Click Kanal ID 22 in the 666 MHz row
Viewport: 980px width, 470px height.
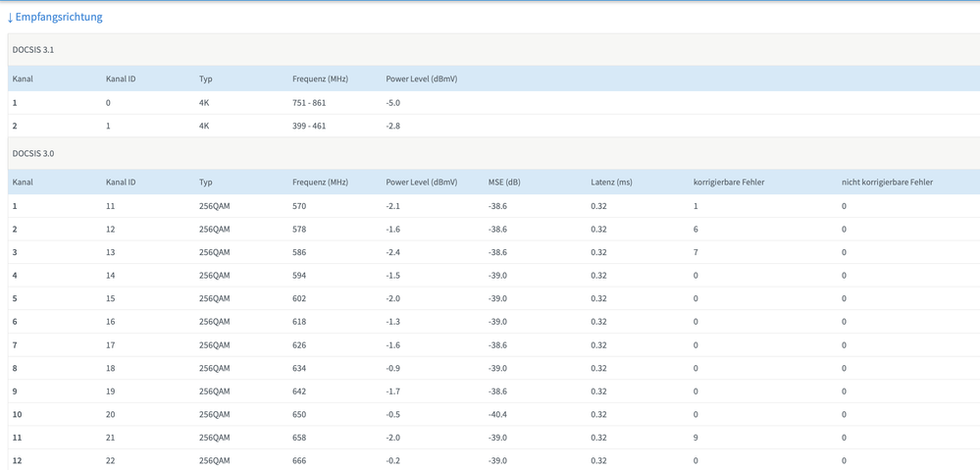point(111,460)
